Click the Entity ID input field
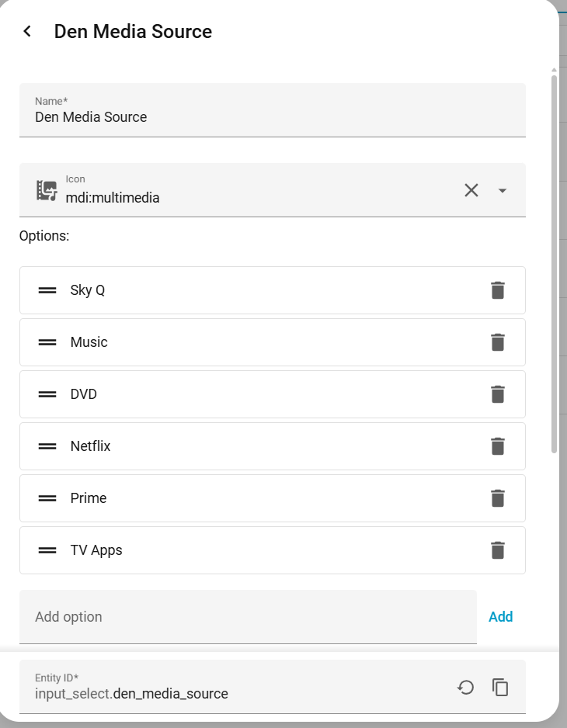The width and height of the screenshot is (567, 728). click(241, 693)
